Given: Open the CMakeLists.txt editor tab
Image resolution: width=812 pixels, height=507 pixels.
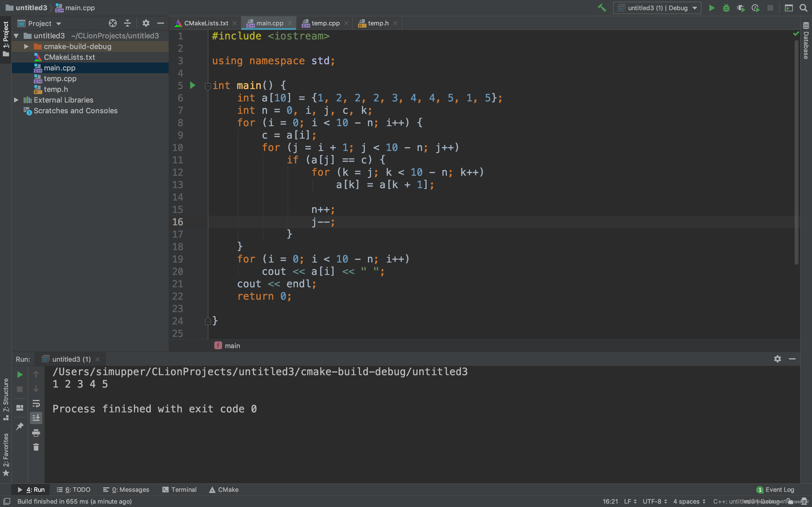Looking at the screenshot, I should (206, 23).
